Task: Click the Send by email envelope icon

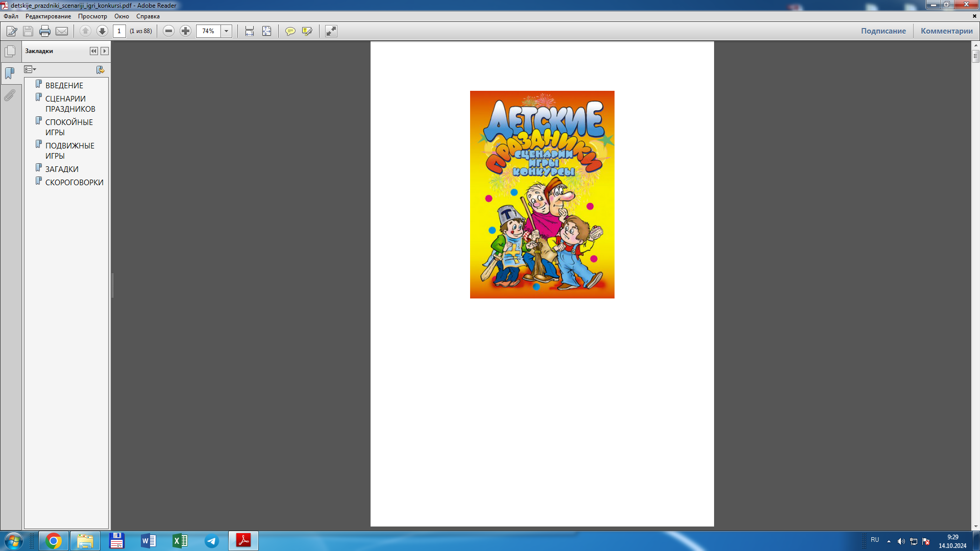Action: (x=62, y=31)
